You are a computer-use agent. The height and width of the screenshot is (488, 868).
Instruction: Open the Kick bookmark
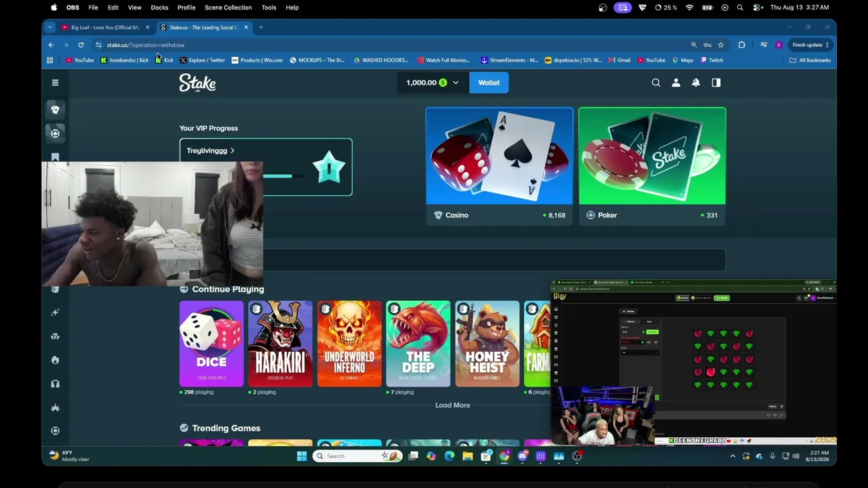164,60
